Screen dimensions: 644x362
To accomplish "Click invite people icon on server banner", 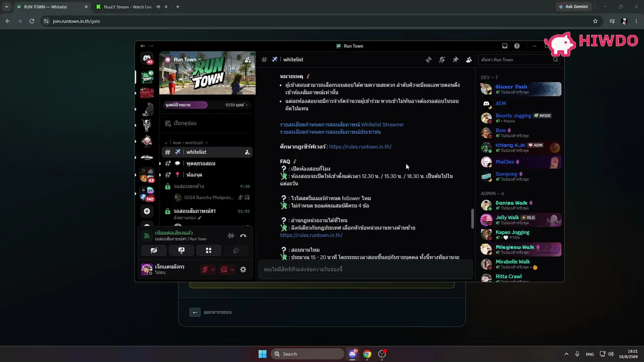I will pos(247,59).
